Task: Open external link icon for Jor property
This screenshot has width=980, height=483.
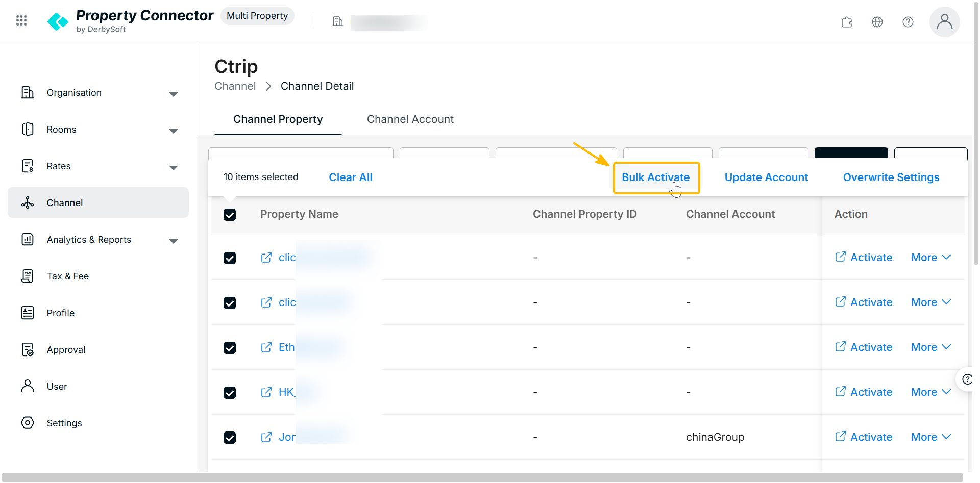Action: (x=266, y=437)
